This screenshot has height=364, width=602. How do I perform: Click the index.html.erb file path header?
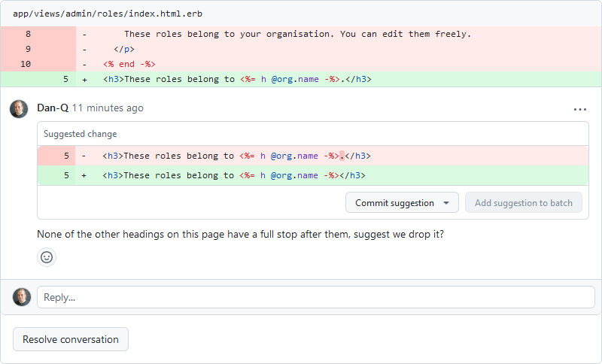108,14
